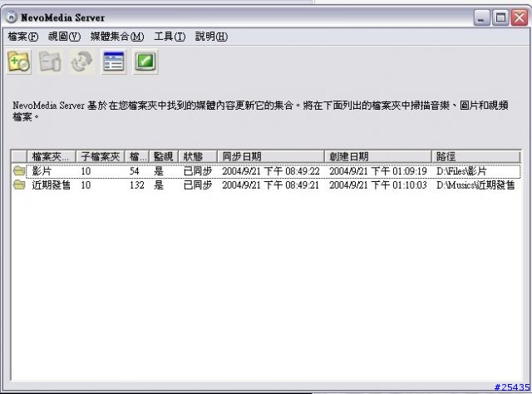Click the path D:\Files\影片
Screen dimensions: 532x394
point(461,171)
